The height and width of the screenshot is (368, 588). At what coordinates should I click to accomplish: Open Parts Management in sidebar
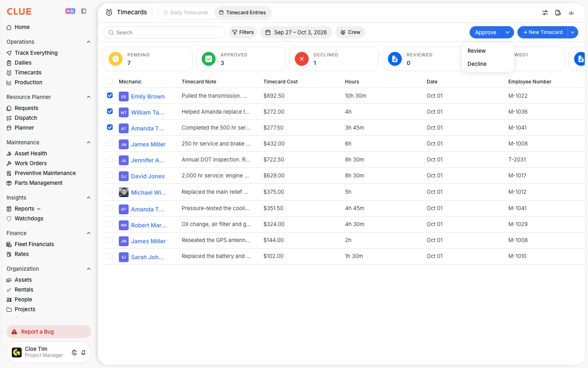[38, 183]
